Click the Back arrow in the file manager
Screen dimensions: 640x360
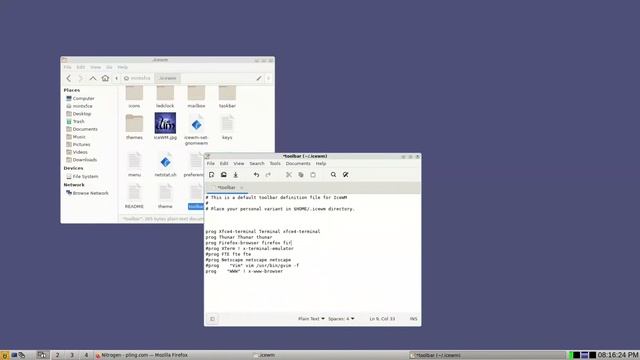(x=69, y=78)
